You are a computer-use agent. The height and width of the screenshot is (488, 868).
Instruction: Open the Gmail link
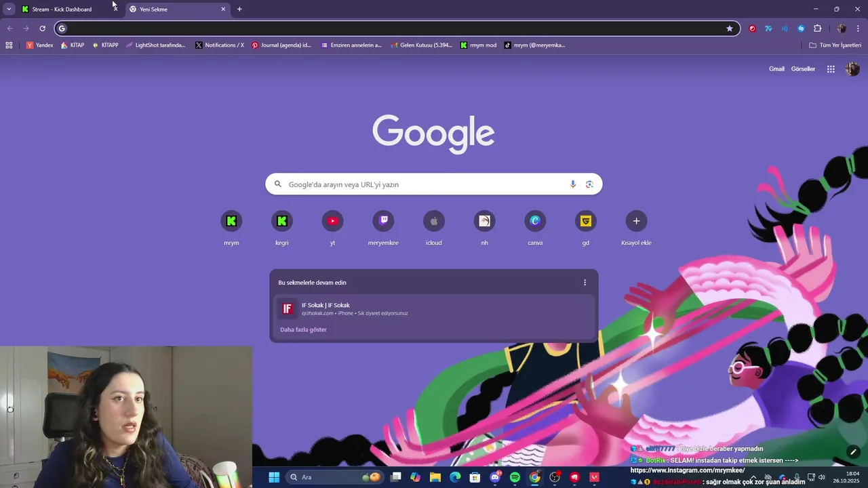click(776, 69)
